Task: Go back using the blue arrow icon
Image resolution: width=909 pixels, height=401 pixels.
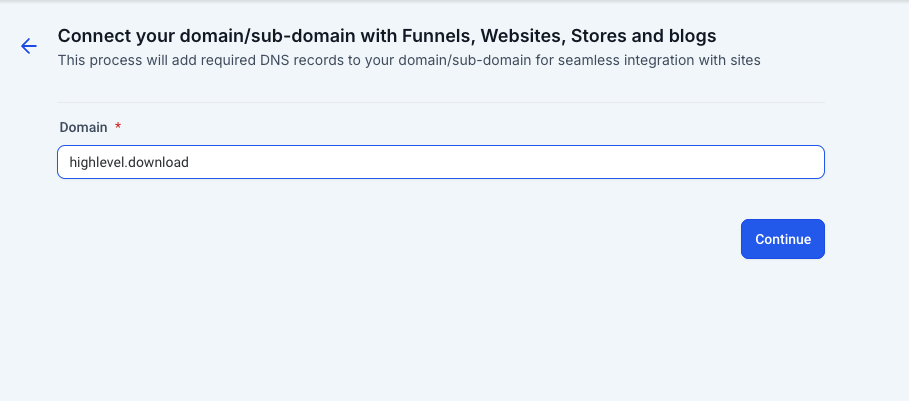Action: coord(28,46)
